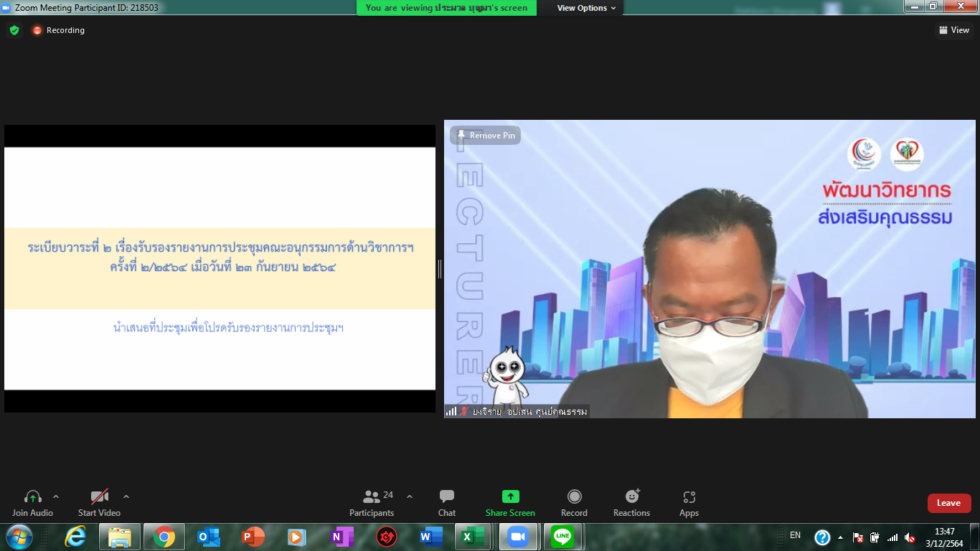Click network signal tray icon
The width and height of the screenshot is (980, 551).
tap(892, 537)
